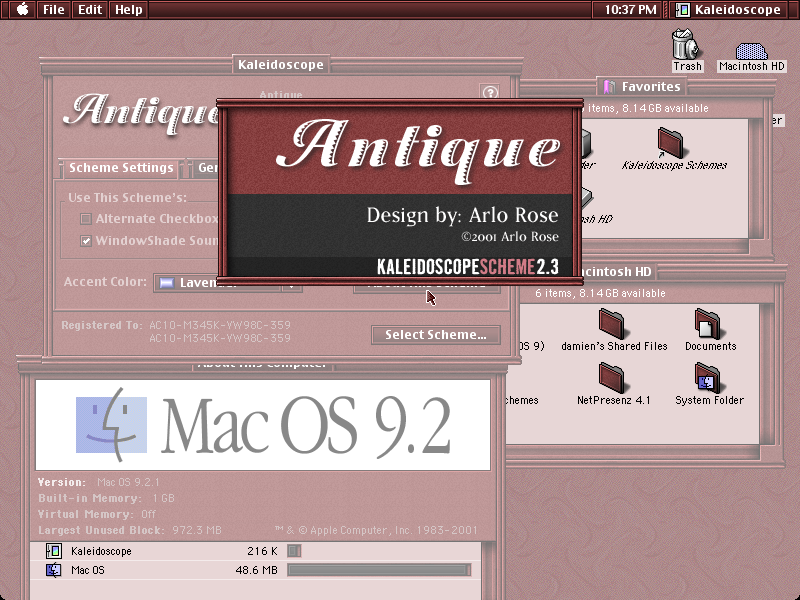Image resolution: width=800 pixels, height=600 pixels.
Task: Open the Help menu
Action: click(x=129, y=10)
